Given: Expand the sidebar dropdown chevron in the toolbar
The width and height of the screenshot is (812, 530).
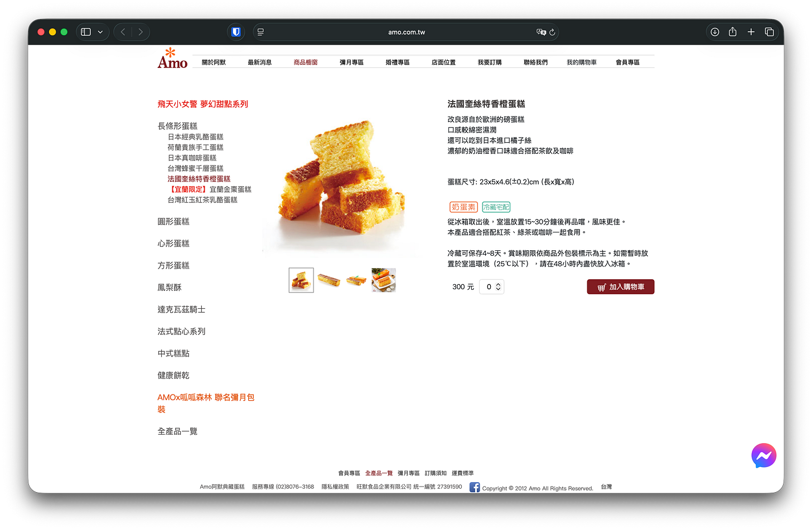Looking at the screenshot, I should pyautogui.click(x=100, y=32).
